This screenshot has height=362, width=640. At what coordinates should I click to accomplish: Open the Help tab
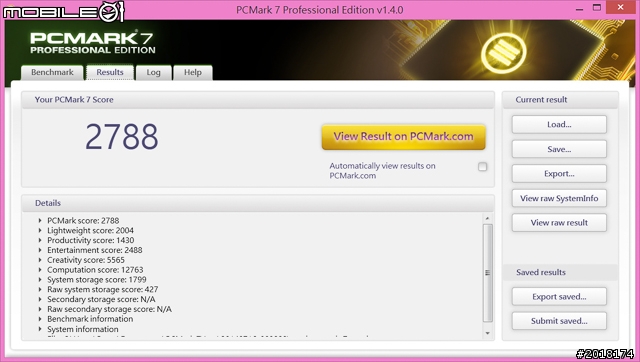(193, 73)
